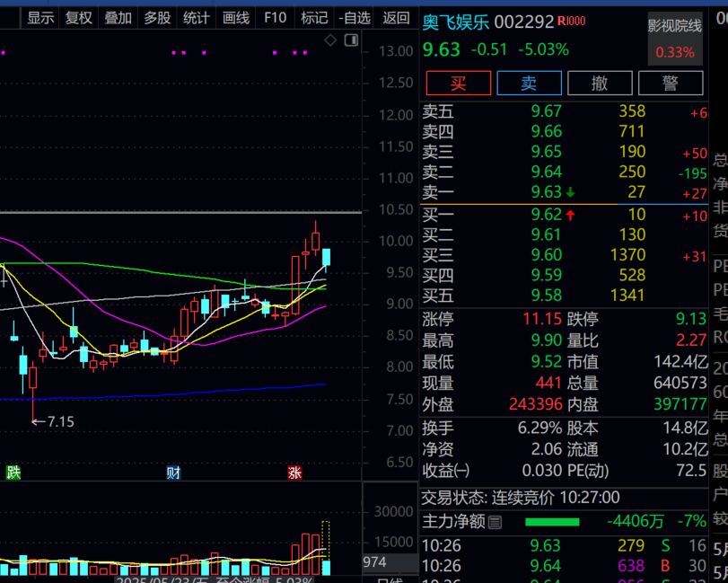The height and width of the screenshot is (583, 728).
Task: Click the 外盘 value 243396
Action: (536, 404)
